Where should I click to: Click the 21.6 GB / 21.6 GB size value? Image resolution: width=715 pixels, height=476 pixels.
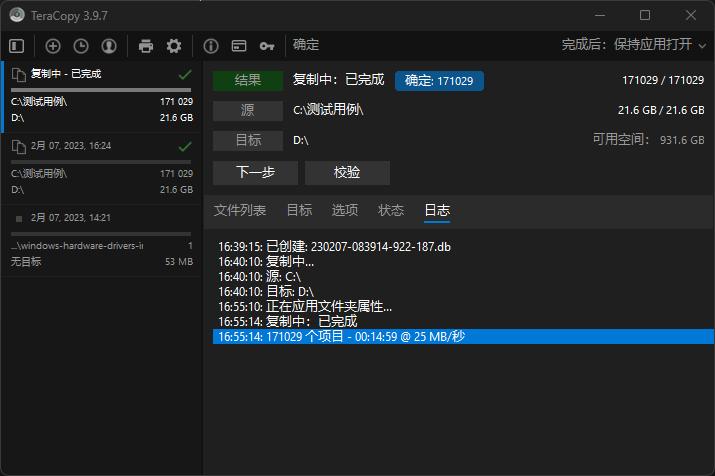pyautogui.click(x=661, y=110)
